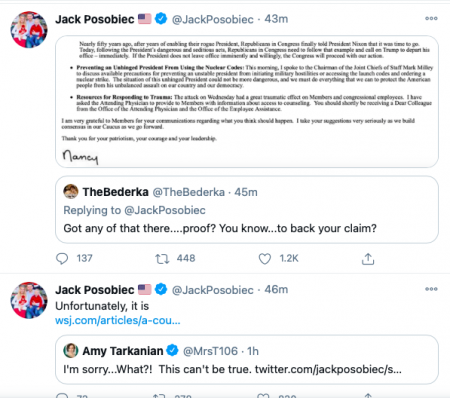Share the 43m tweet via upload icon
The image size is (450, 398).
(x=368, y=259)
